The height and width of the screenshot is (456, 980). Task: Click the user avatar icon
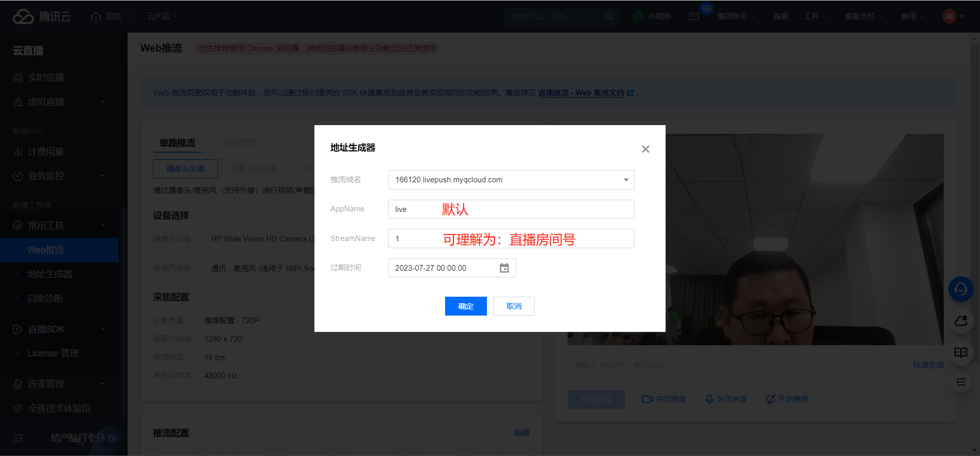pyautogui.click(x=949, y=16)
